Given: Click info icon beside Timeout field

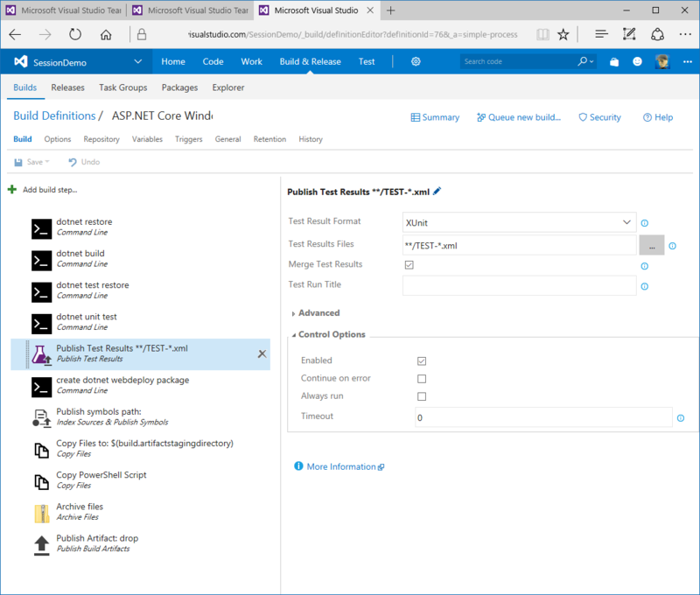Looking at the screenshot, I should coord(681,418).
